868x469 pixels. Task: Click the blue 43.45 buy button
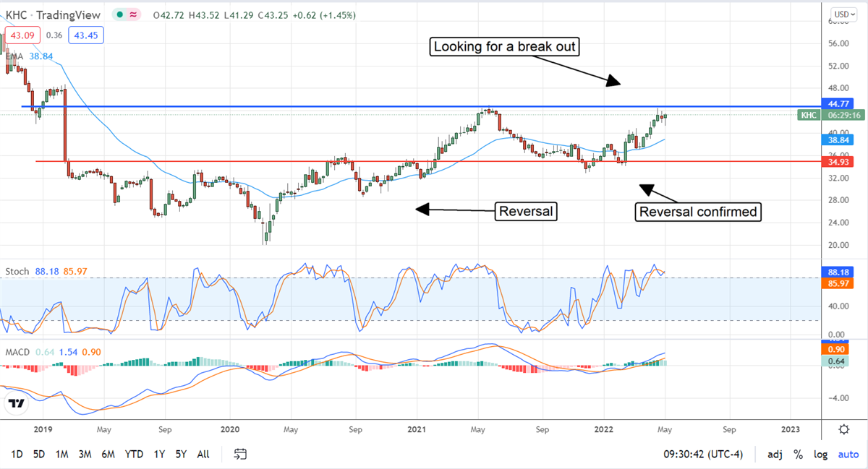85,34
